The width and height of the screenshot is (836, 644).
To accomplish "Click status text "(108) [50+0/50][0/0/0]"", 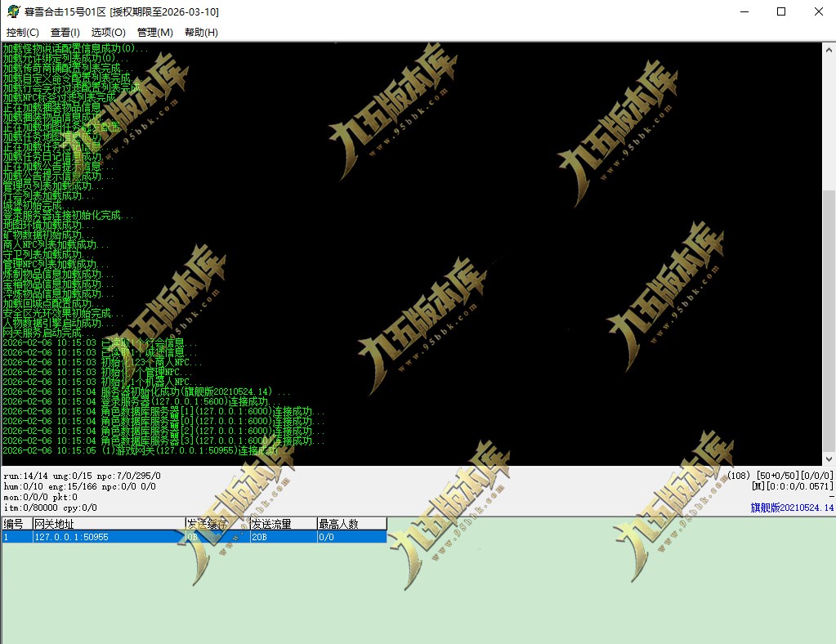I will (780, 476).
